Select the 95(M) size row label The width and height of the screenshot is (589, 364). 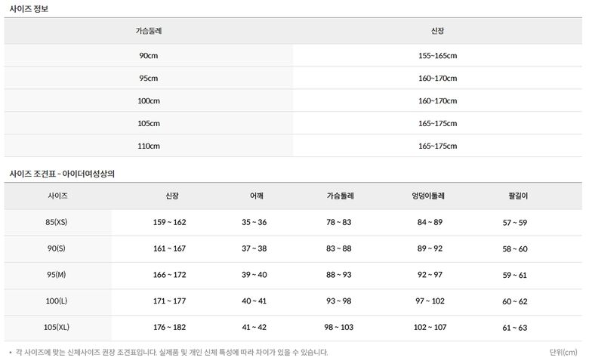tap(57, 275)
